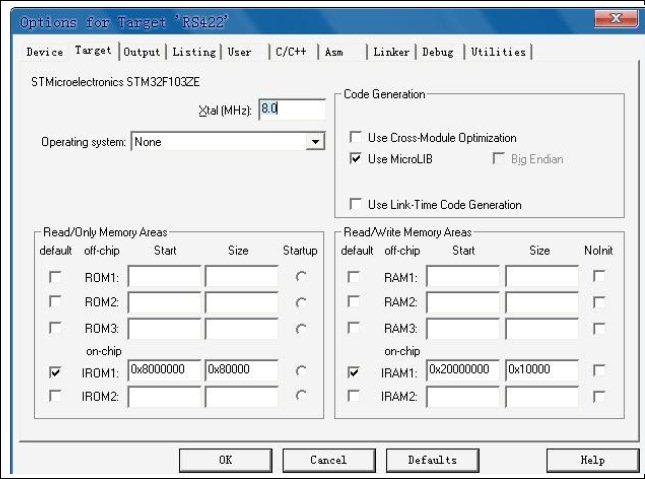Check the ROM1 default checkbox
Screen dimensions: 645x479
(55, 277)
